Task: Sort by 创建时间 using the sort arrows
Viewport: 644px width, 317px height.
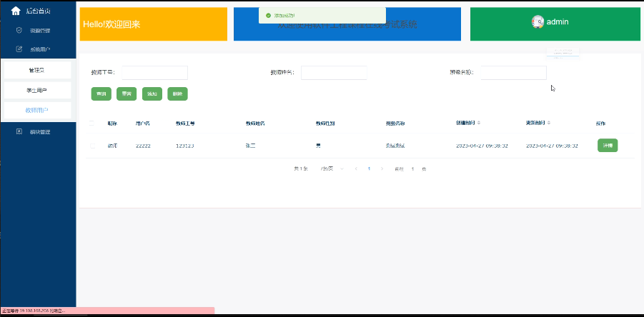Action: click(479, 123)
